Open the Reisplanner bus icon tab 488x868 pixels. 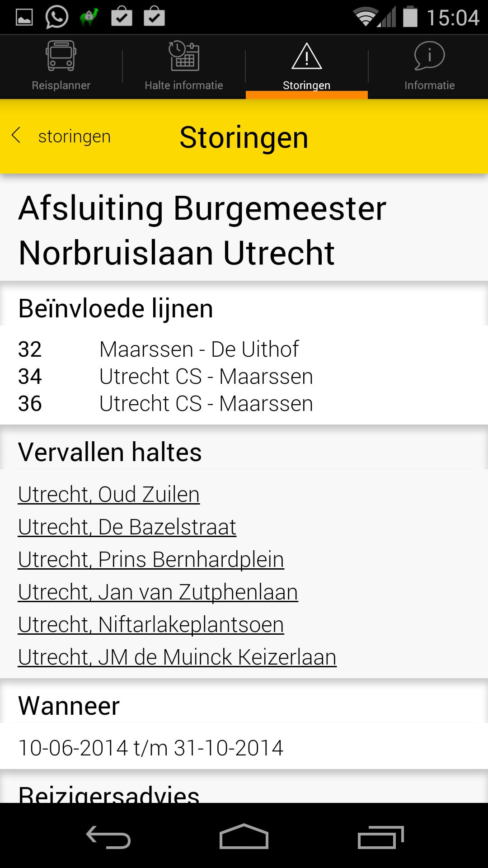pyautogui.click(x=61, y=56)
